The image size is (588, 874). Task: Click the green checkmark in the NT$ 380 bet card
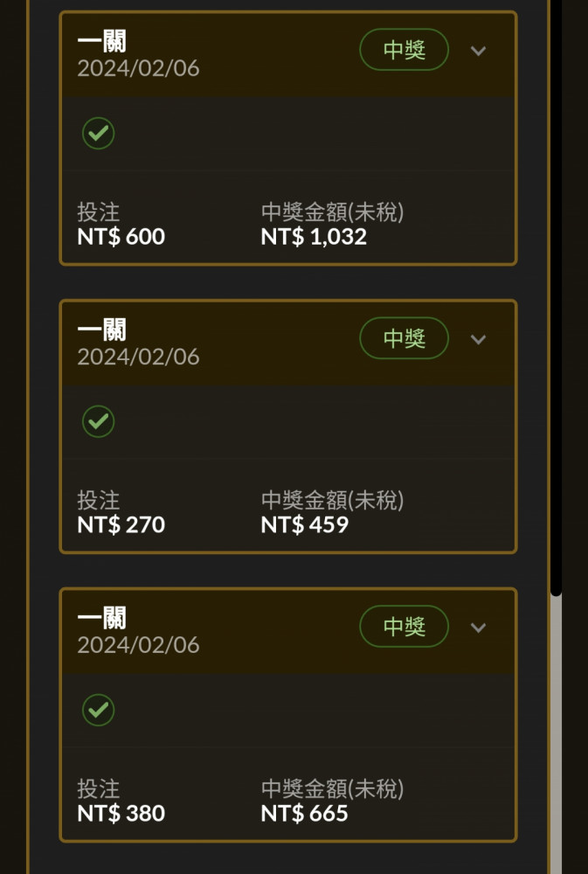98,710
